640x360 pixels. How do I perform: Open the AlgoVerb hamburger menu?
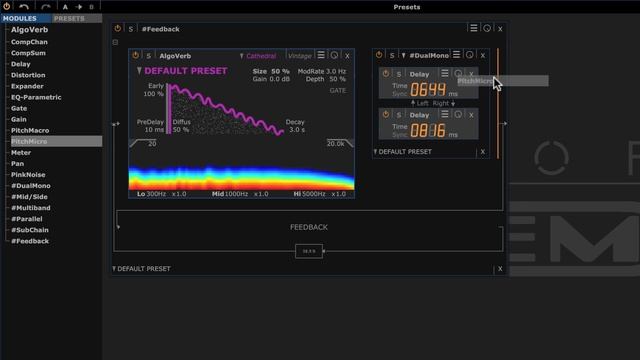tap(321, 55)
